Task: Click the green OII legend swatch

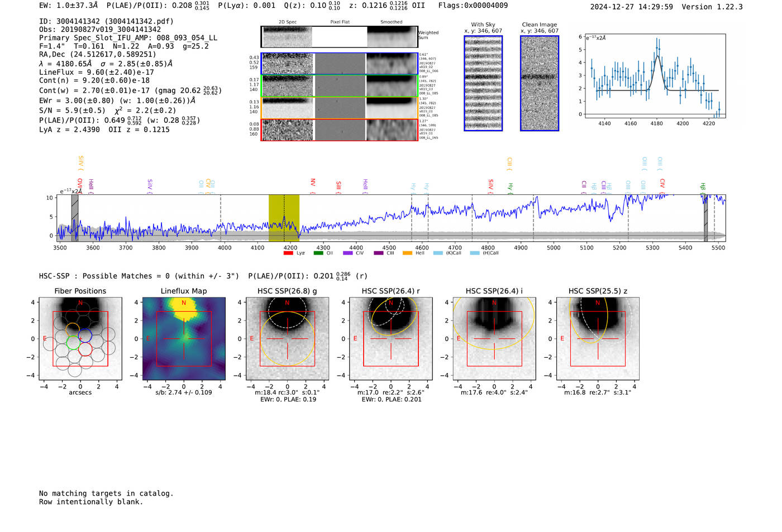Action: click(318, 253)
